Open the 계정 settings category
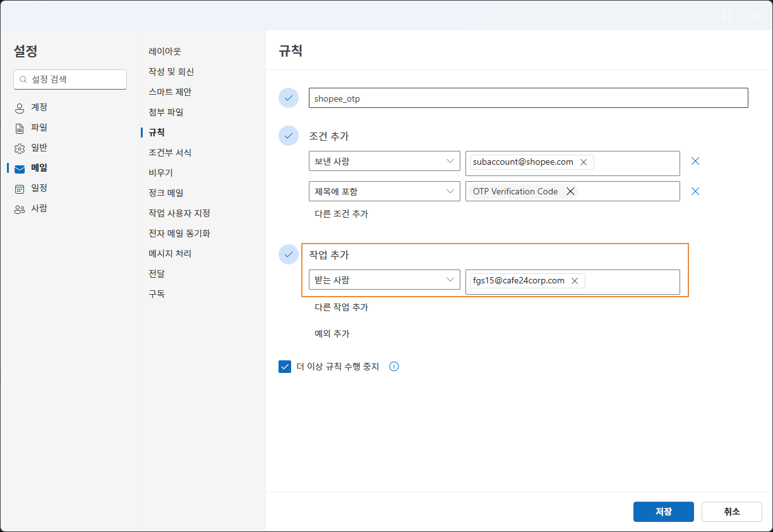Image resolution: width=773 pixels, height=532 pixels. [39, 107]
